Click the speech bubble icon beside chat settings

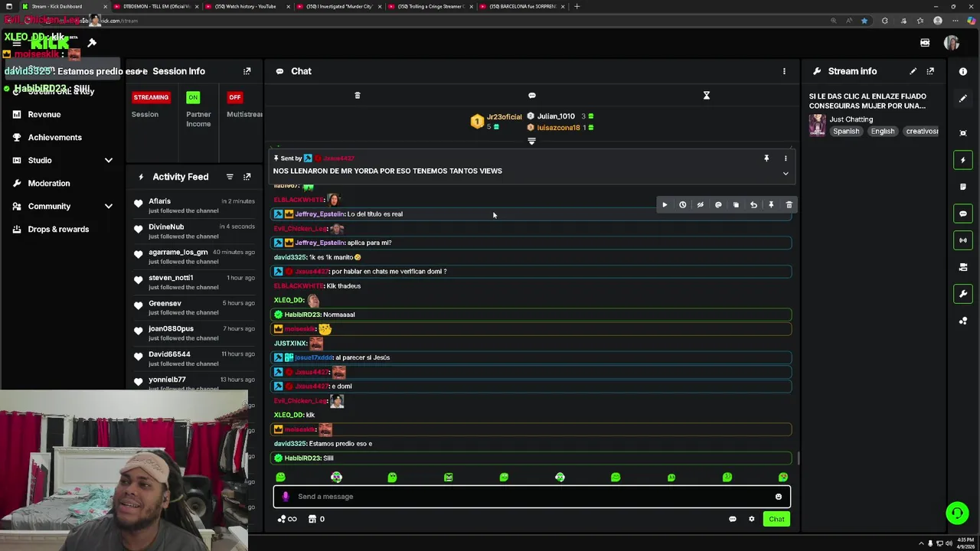pos(733,519)
